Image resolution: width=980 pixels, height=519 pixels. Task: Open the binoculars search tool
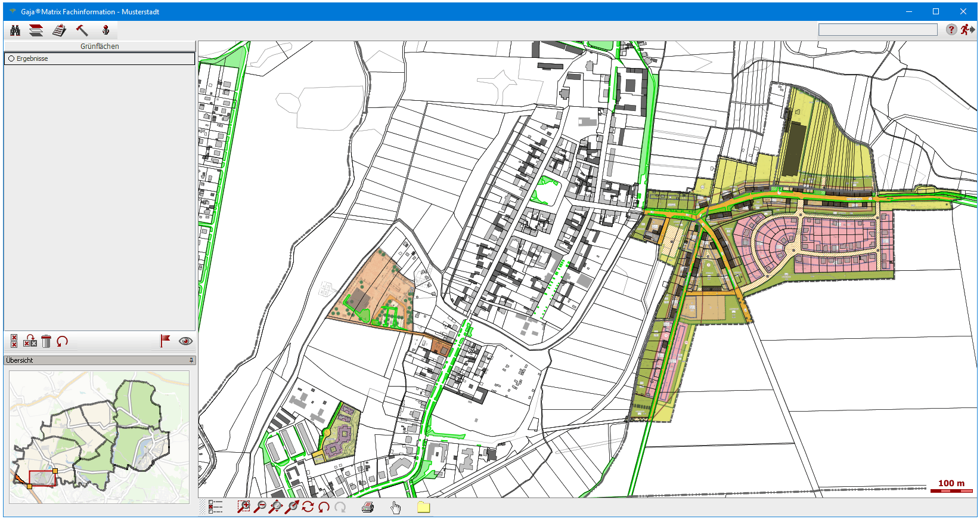click(15, 30)
